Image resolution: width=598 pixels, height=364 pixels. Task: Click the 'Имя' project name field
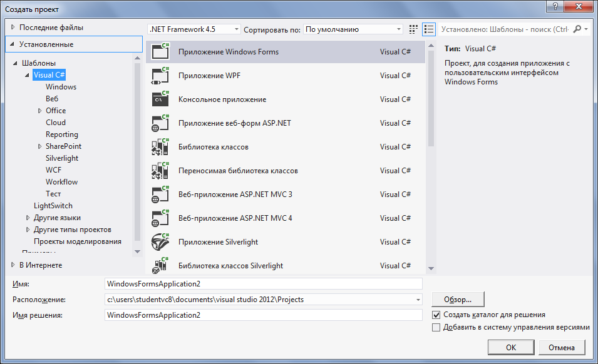263,284
